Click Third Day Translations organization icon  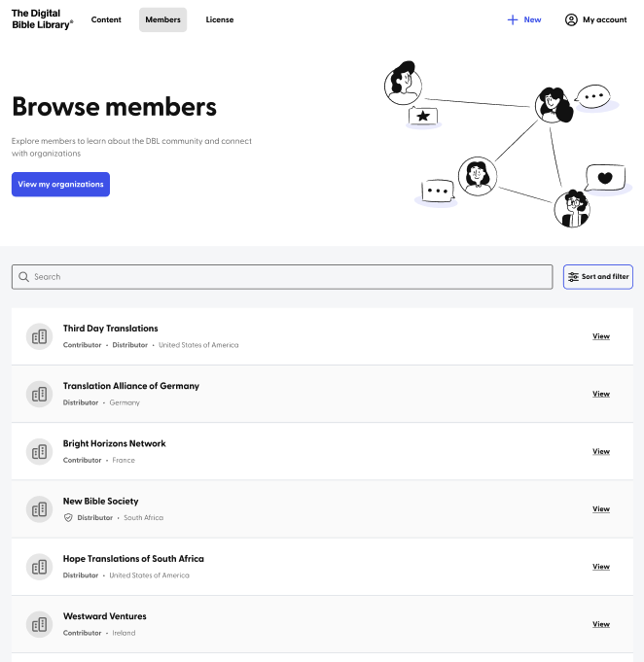(39, 336)
